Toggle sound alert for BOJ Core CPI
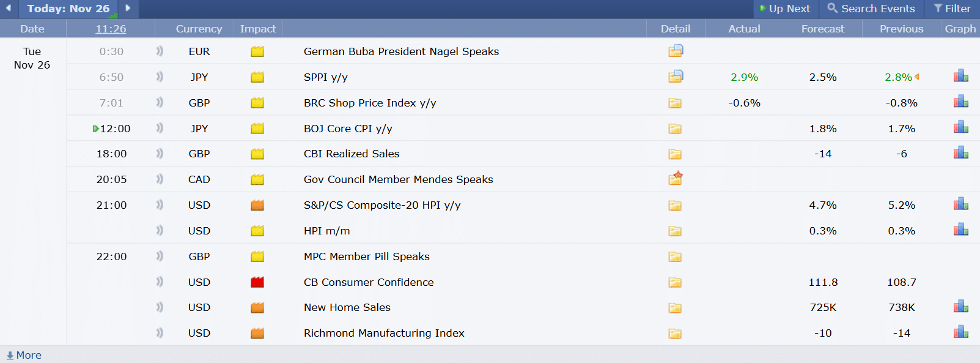 pos(160,128)
